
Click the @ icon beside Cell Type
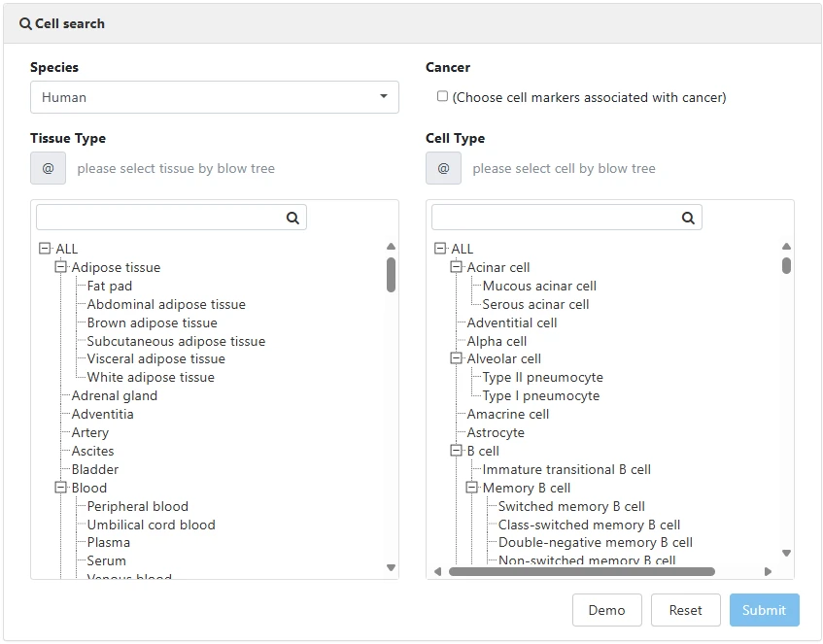(x=443, y=168)
